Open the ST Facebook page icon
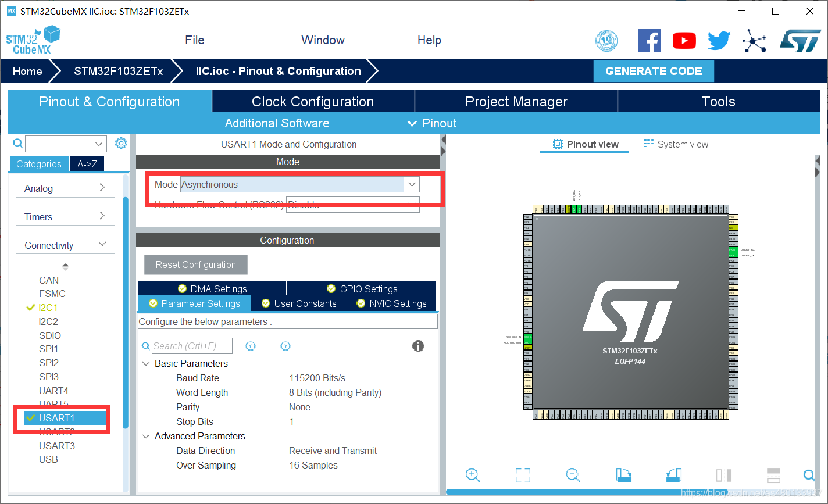The height and width of the screenshot is (504, 828). click(649, 41)
